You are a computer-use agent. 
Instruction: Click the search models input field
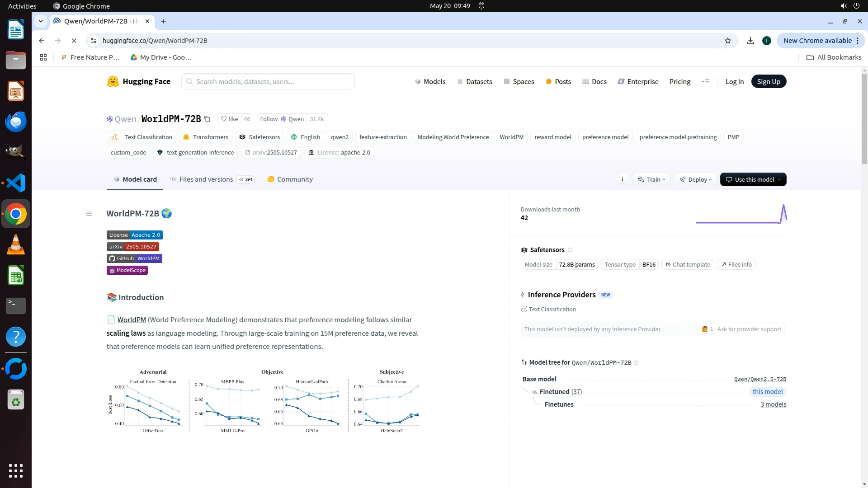[x=268, y=81]
